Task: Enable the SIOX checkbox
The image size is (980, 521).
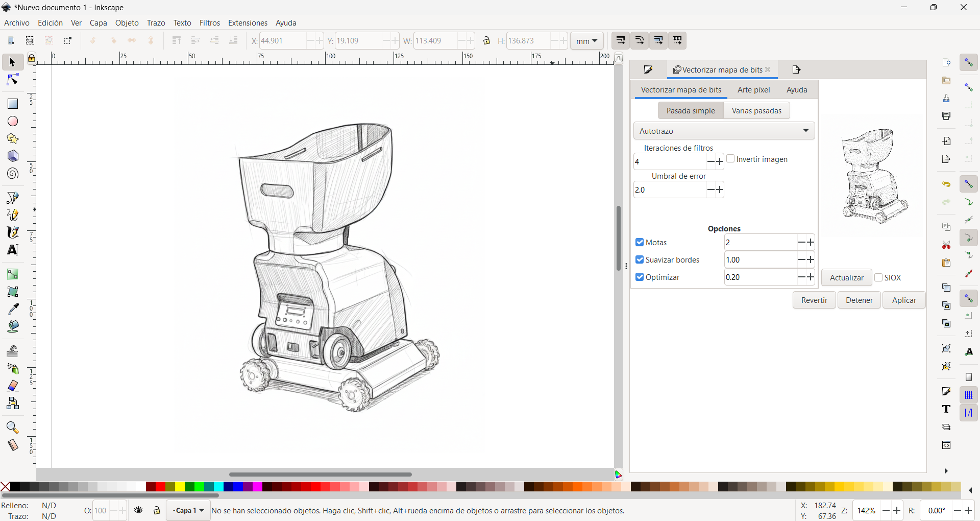Action: 879,277
